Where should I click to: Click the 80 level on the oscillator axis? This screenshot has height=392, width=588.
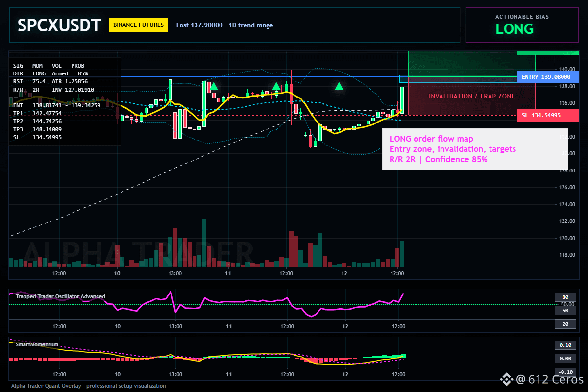(565, 297)
